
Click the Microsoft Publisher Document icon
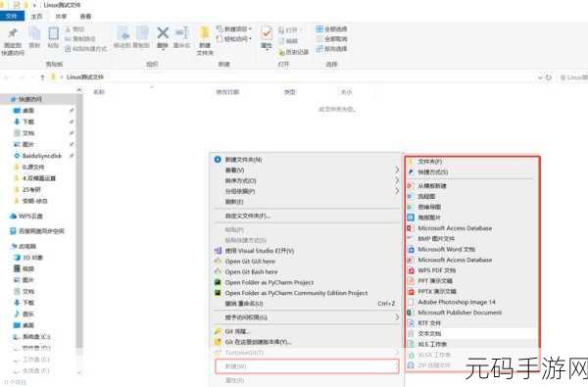pos(411,312)
